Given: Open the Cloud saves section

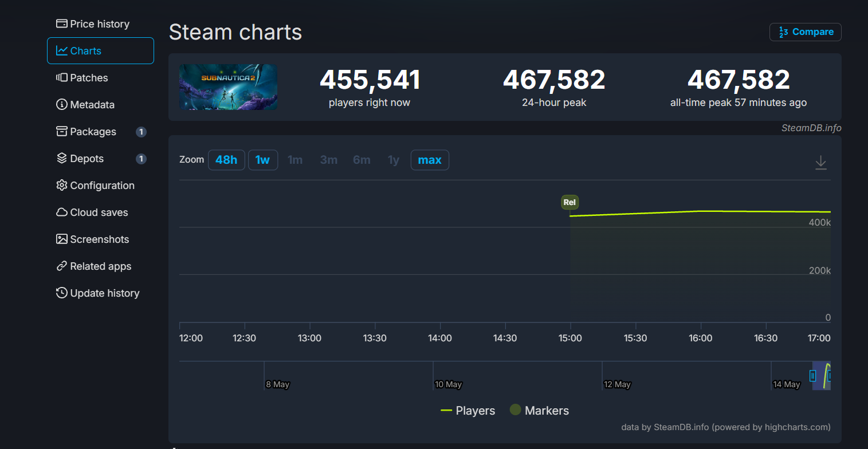Looking at the screenshot, I should click(x=100, y=212).
